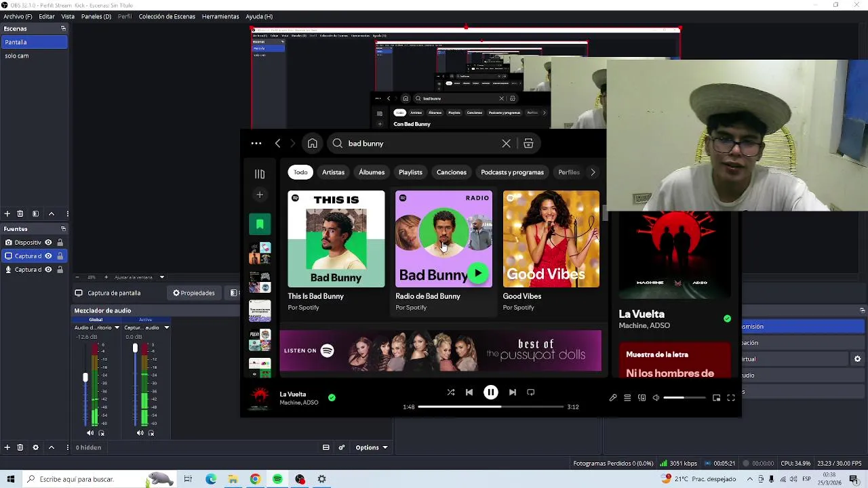
Task: Toggle headphone monitoring on Global audio channel
Action: click(102, 433)
